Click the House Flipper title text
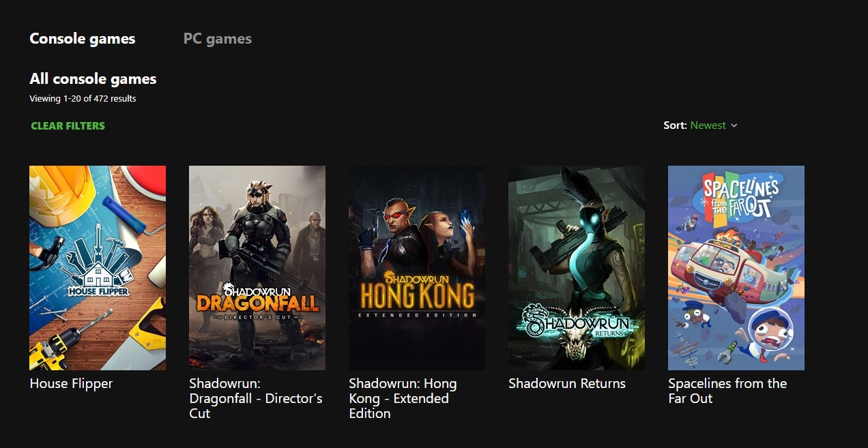Viewport: 868px width, 448px height. pos(71,383)
